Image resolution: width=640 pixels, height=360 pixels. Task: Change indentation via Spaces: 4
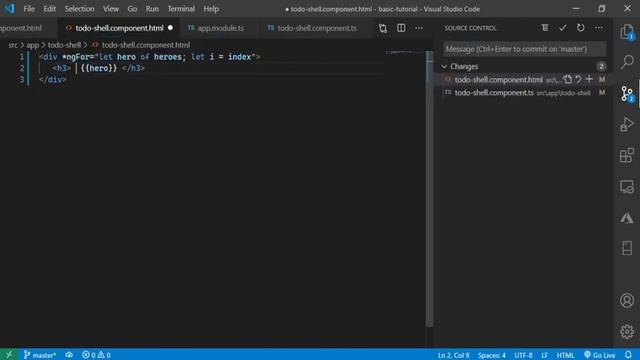pos(491,355)
